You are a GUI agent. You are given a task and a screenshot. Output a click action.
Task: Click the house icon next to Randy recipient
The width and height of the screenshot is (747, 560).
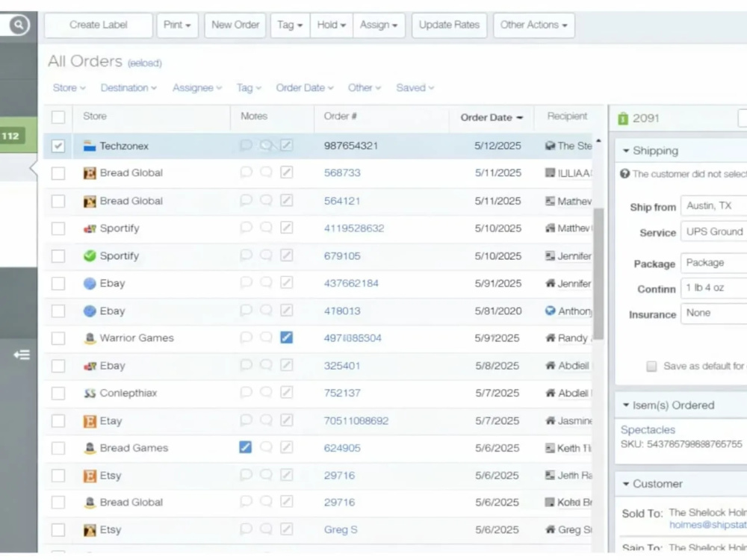(551, 337)
